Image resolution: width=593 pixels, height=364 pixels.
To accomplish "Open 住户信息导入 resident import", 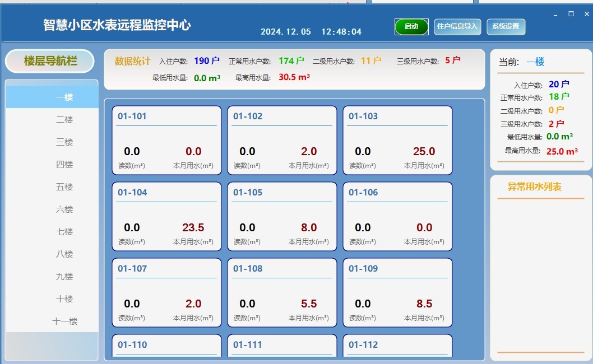I will click(x=457, y=26).
